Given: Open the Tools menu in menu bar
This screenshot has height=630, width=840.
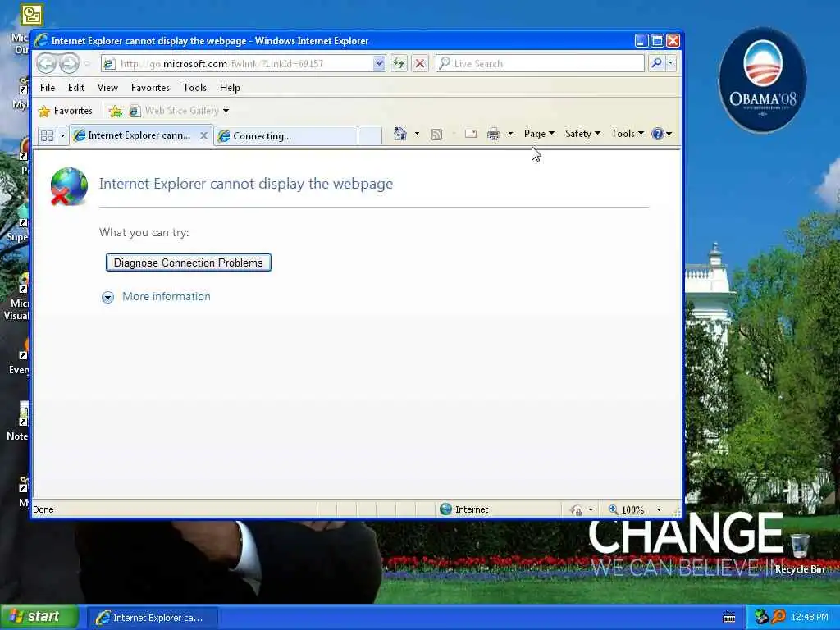Looking at the screenshot, I should coord(194,87).
